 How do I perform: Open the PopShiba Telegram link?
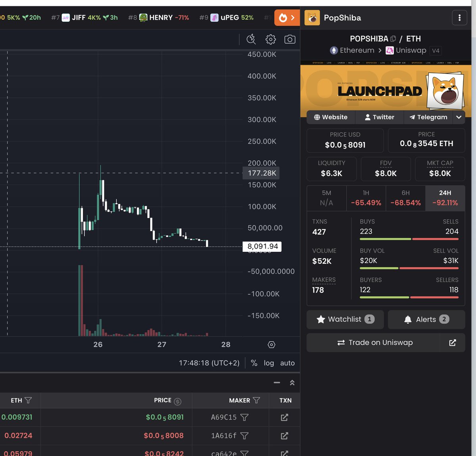click(x=428, y=117)
